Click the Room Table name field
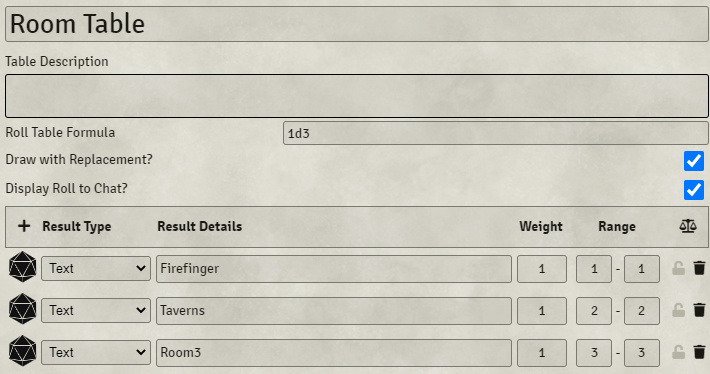The width and height of the screenshot is (710, 374). 357,24
